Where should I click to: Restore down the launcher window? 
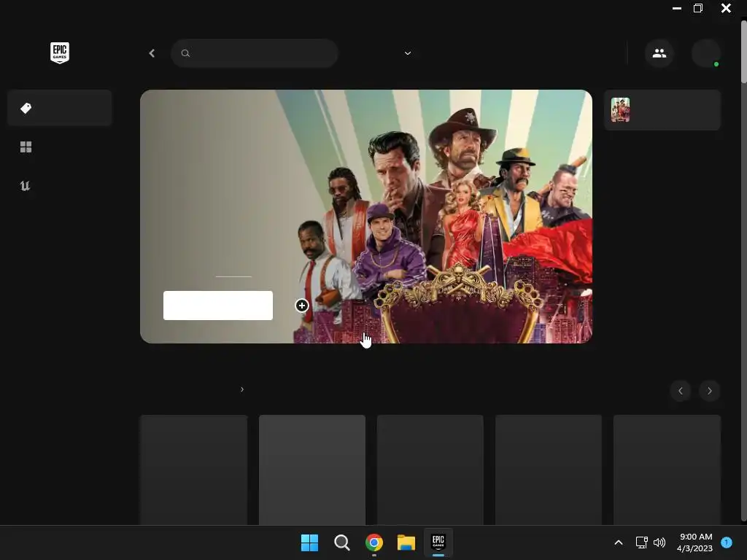(698, 8)
